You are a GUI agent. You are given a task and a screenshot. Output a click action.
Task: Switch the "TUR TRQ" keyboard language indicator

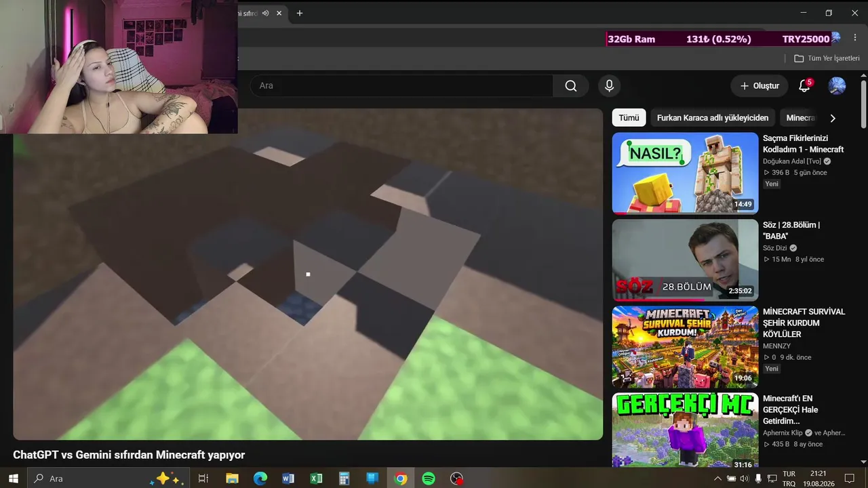point(789,479)
